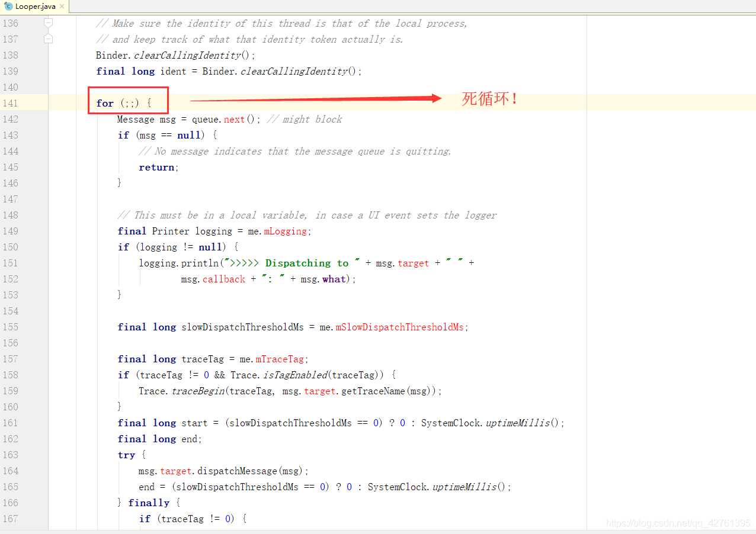Click the red 'mSlowDispatchThresholdMs' field
The height and width of the screenshot is (534, 756).
400,327
